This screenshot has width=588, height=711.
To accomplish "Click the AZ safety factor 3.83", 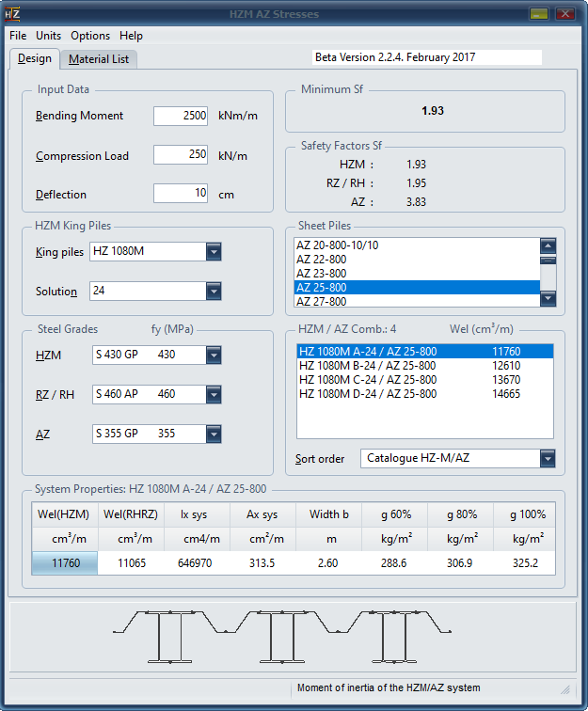I will (416, 202).
